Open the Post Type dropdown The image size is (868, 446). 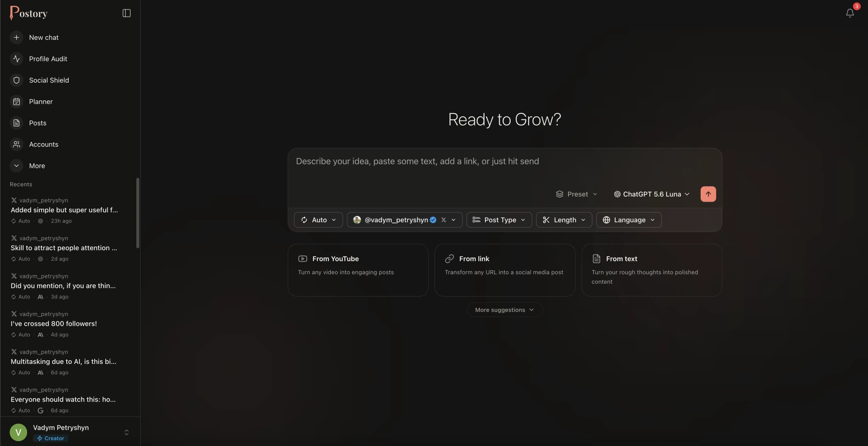499,220
